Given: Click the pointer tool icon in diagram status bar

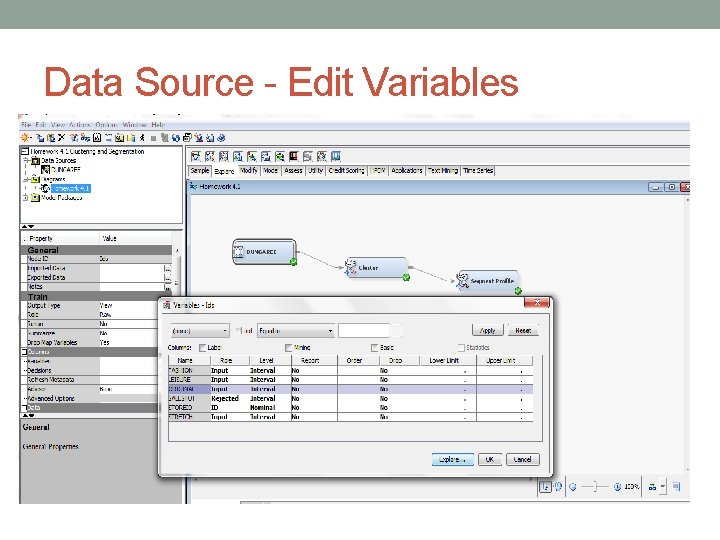Looking at the screenshot, I should 545,487.
